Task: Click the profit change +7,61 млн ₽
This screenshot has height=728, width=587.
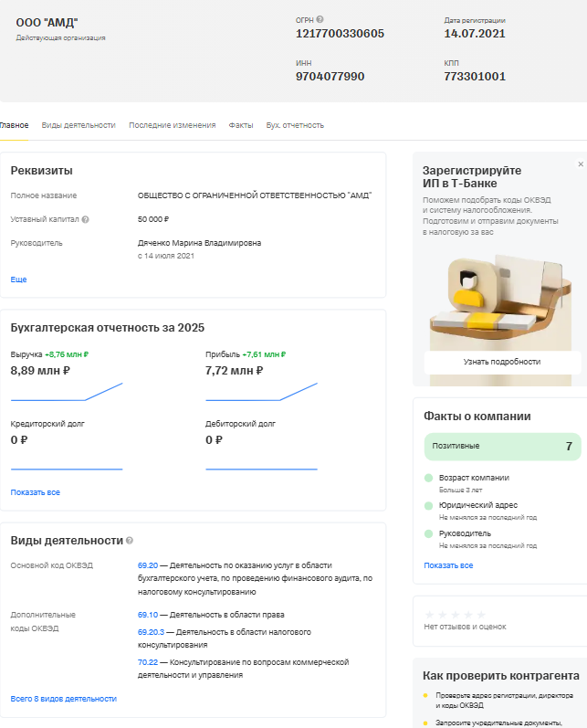Action: click(264, 354)
